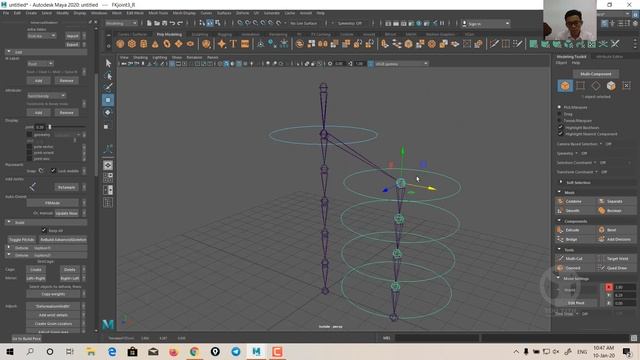
Task: Select UV selection mode in Modeling Toolkit
Action: [x=626, y=86]
